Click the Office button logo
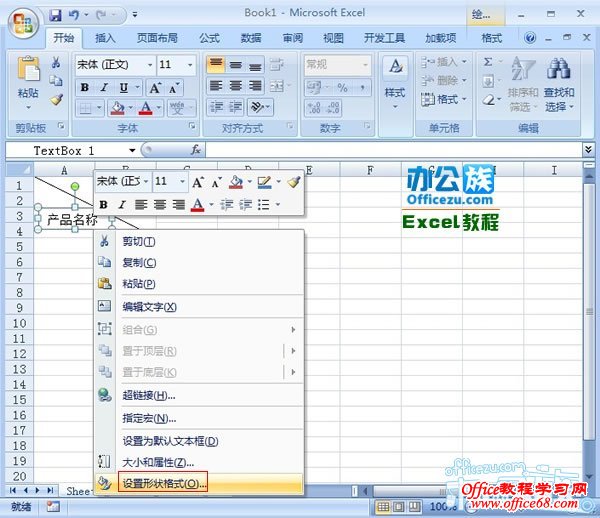 (x=23, y=23)
